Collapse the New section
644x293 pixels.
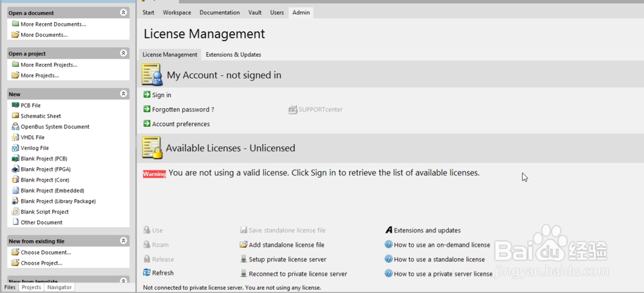click(x=124, y=94)
